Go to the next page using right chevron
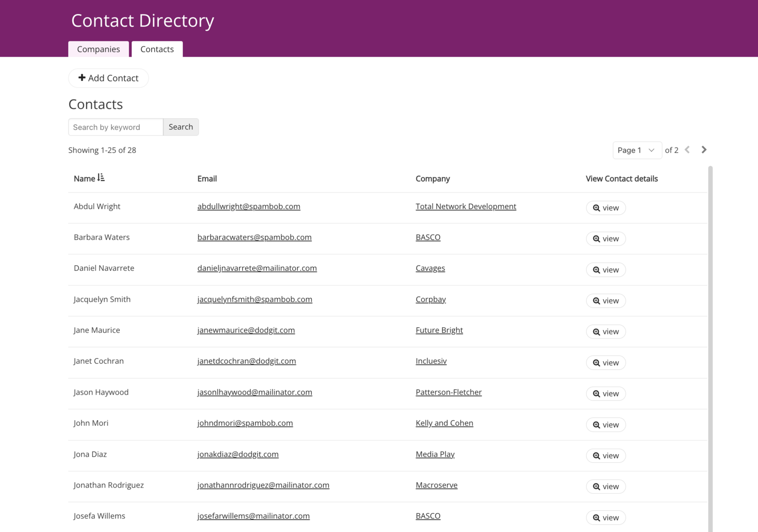This screenshot has height=532, width=758. [x=704, y=150]
